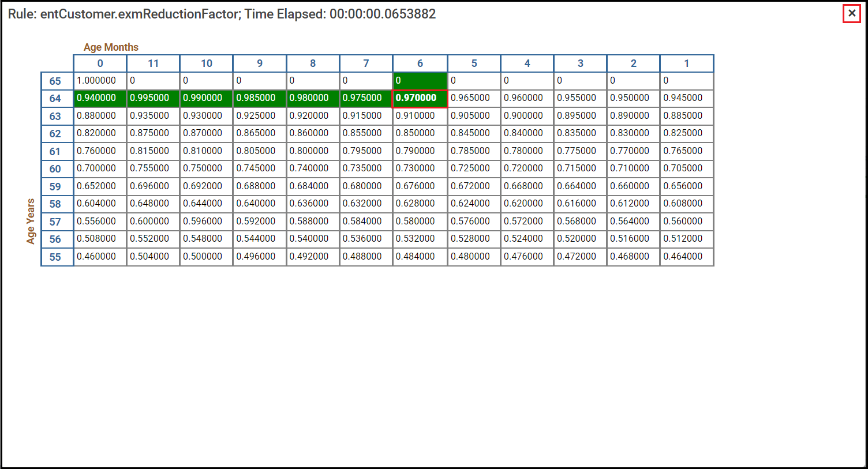This screenshot has width=868, height=469.
Task: Click the 0.556000 cell in row 57
Action: 100,222
